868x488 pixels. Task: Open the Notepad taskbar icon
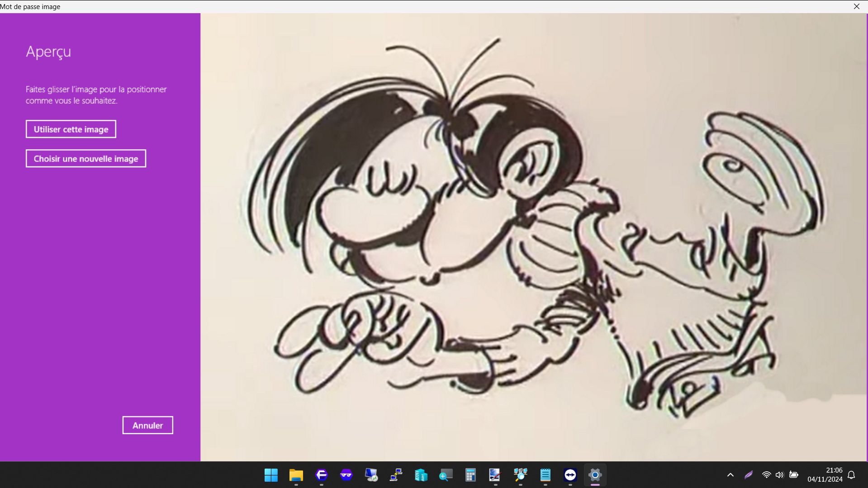click(545, 475)
